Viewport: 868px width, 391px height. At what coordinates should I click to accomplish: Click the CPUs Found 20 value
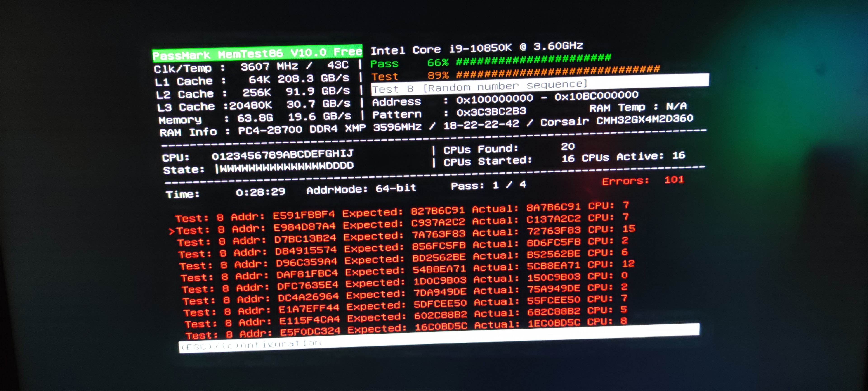568,146
